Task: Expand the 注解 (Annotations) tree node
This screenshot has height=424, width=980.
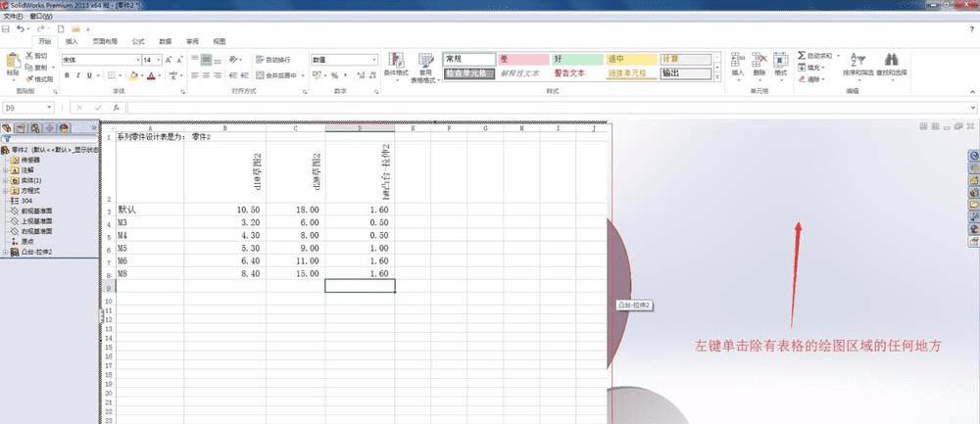Action: [x=5, y=169]
